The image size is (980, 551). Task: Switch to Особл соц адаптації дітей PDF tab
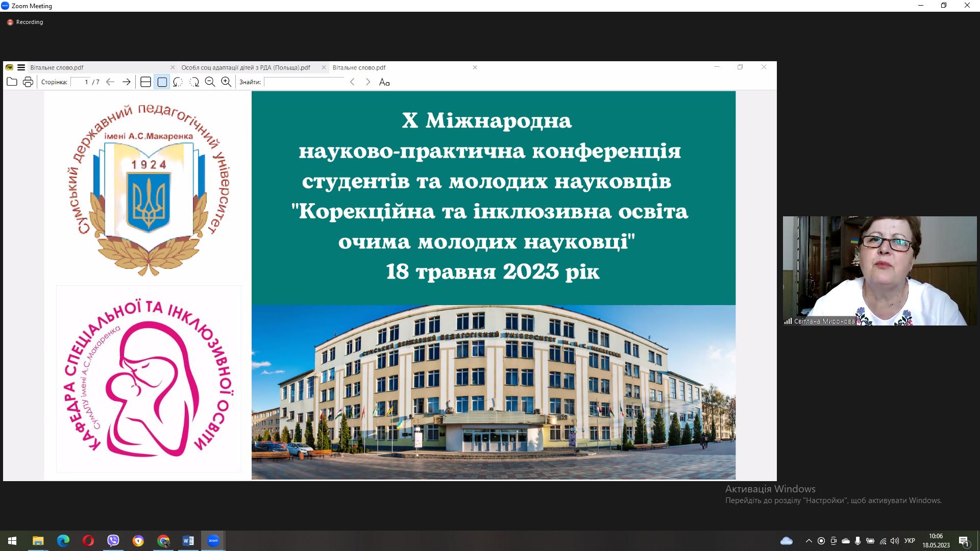pos(246,67)
